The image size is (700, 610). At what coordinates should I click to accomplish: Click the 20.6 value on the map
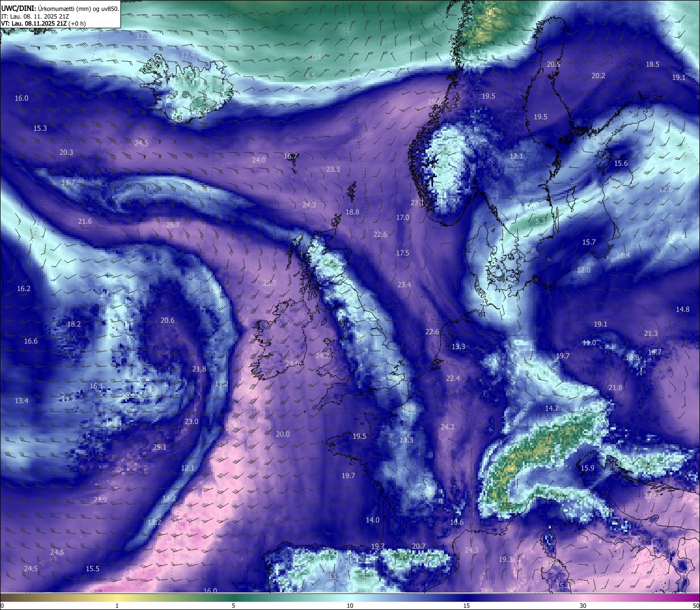[167, 321]
